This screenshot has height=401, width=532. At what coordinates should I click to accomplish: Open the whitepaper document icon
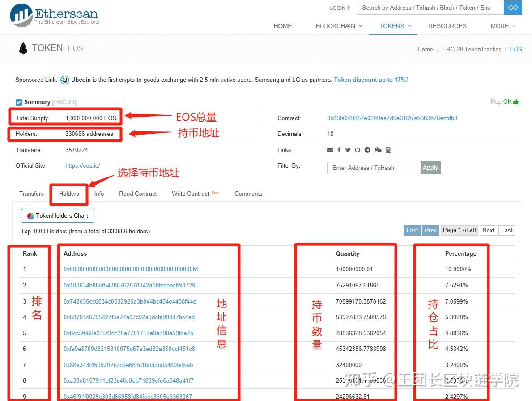coord(388,150)
